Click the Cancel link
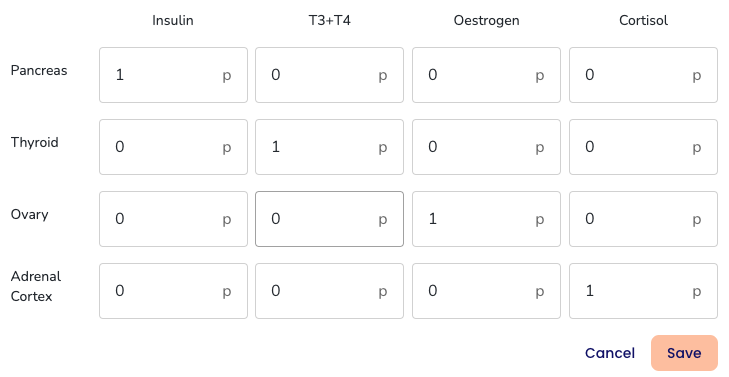This screenshot has width=729, height=377. click(610, 353)
